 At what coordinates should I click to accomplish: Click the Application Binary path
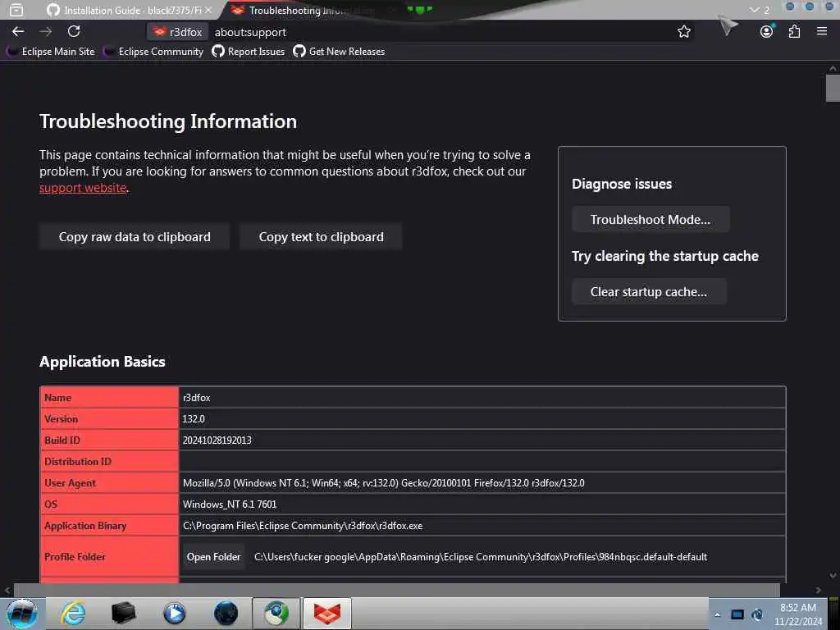tap(303, 526)
